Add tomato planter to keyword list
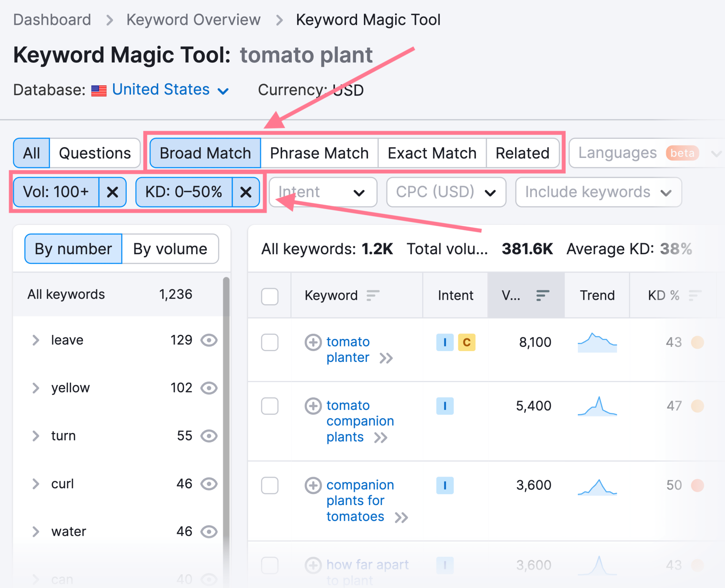Image resolution: width=725 pixels, height=588 pixels. click(x=313, y=342)
